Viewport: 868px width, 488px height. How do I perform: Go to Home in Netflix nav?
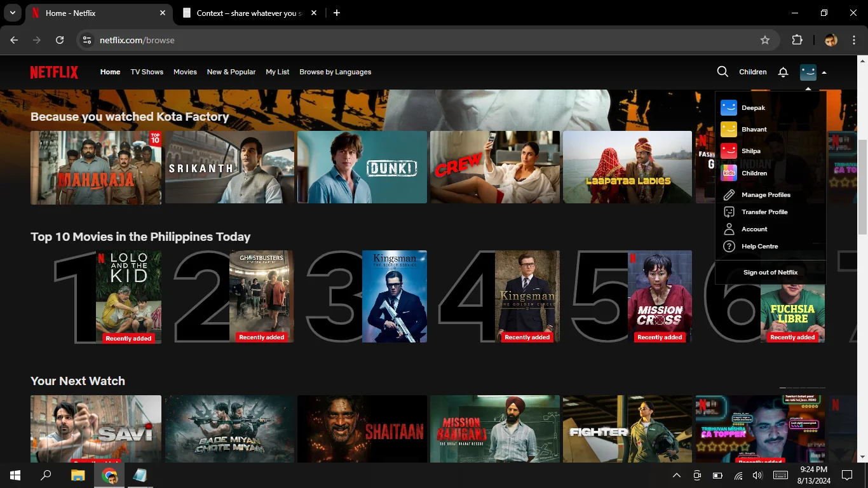[110, 72]
